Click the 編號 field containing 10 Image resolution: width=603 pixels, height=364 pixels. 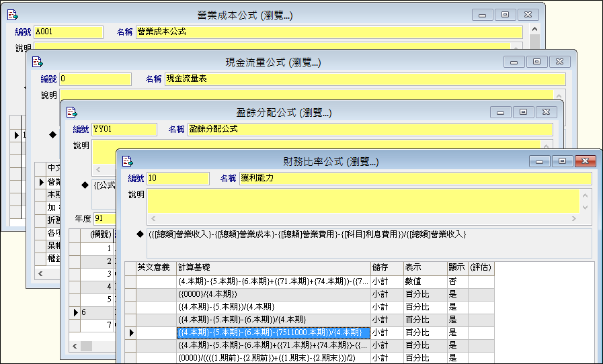click(177, 179)
